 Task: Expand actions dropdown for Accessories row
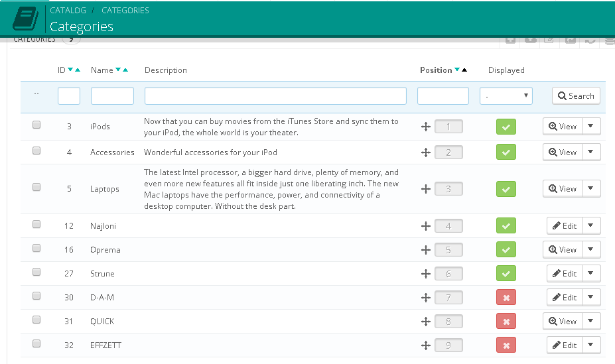point(591,152)
